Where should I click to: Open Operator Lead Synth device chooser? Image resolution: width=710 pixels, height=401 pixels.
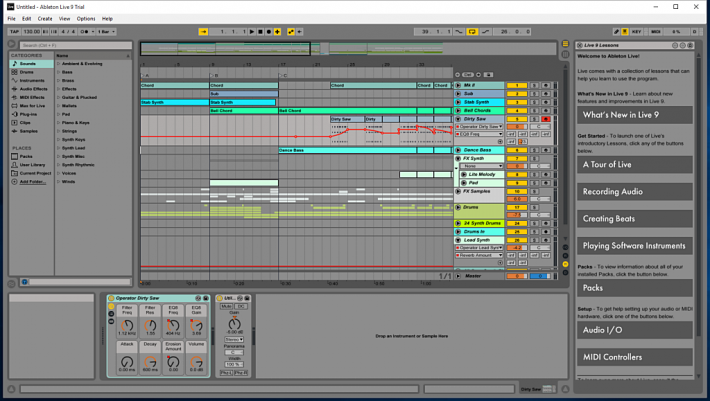click(x=480, y=248)
